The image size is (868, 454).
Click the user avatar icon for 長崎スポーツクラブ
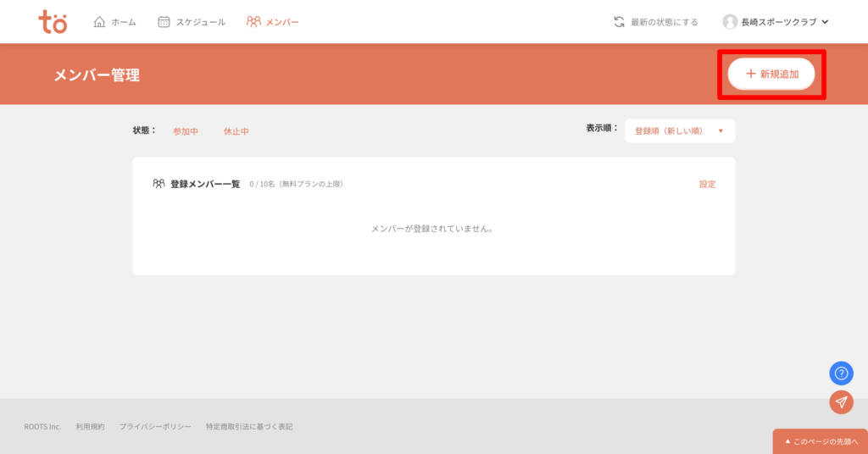click(x=730, y=21)
